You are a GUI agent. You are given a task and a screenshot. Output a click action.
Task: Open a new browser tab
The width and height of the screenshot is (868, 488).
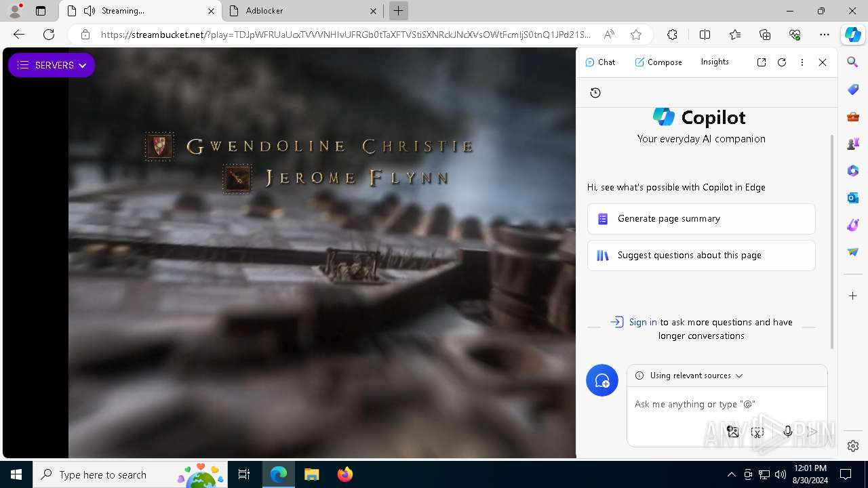[399, 11]
